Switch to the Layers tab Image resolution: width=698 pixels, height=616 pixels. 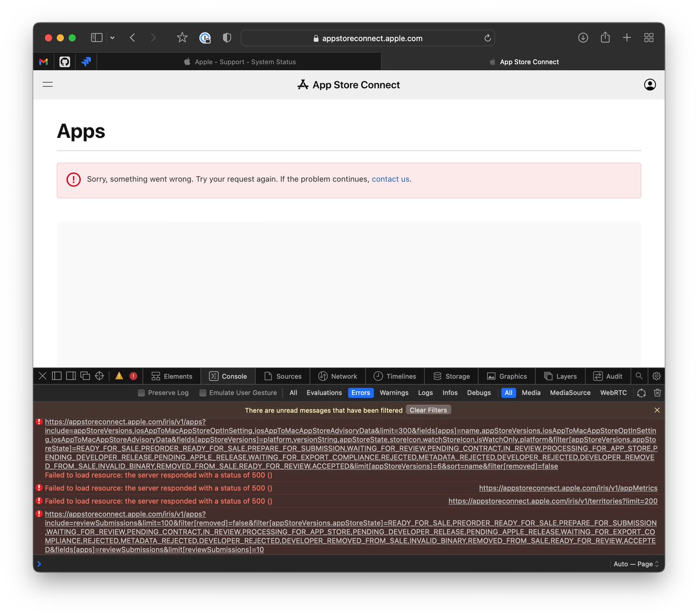coord(560,376)
